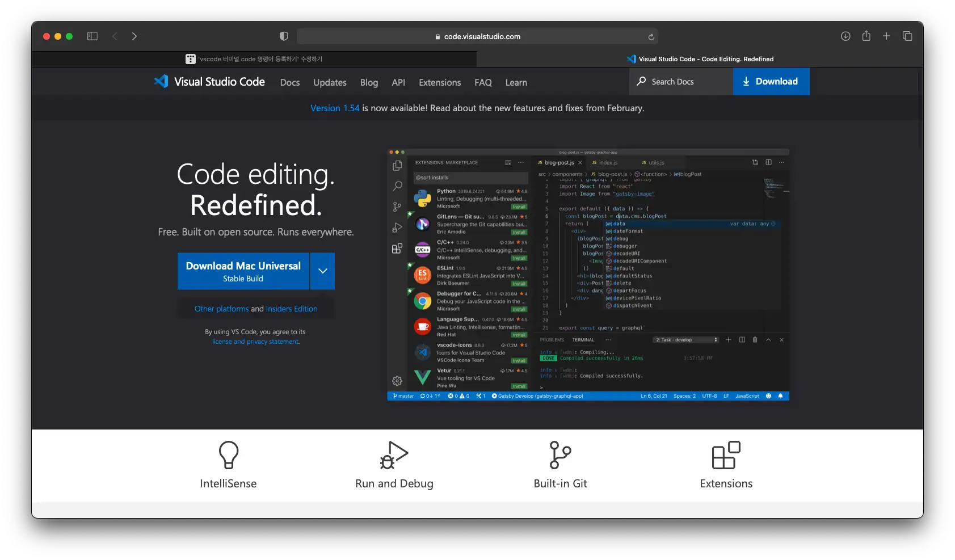Open the Blog menu item
The height and width of the screenshot is (560, 955).
pos(369,82)
